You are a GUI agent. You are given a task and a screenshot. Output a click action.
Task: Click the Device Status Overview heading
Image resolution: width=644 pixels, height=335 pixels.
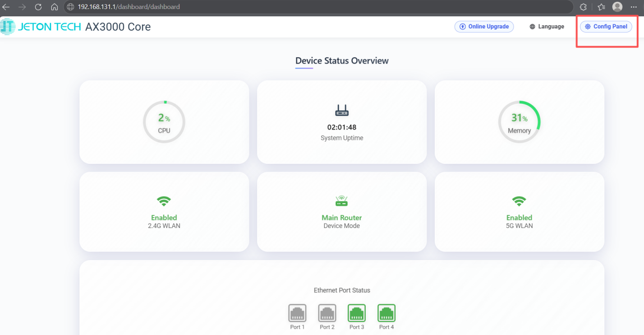point(342,60)
